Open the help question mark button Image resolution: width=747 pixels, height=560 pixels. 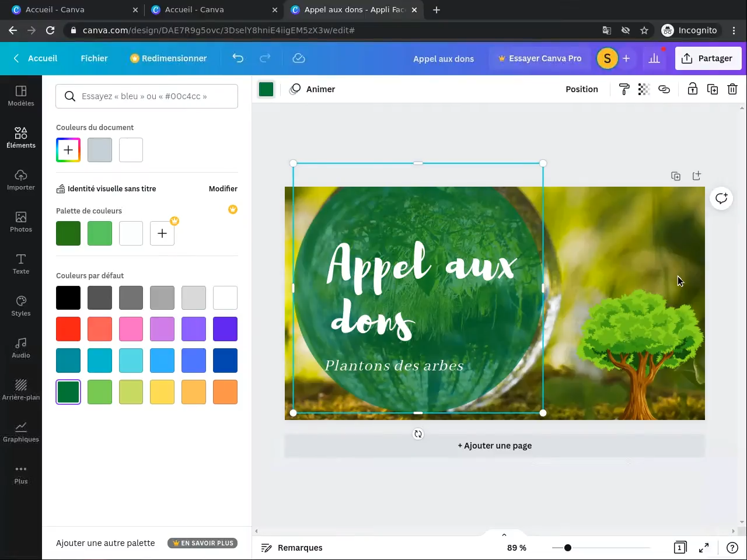point(732,548)
